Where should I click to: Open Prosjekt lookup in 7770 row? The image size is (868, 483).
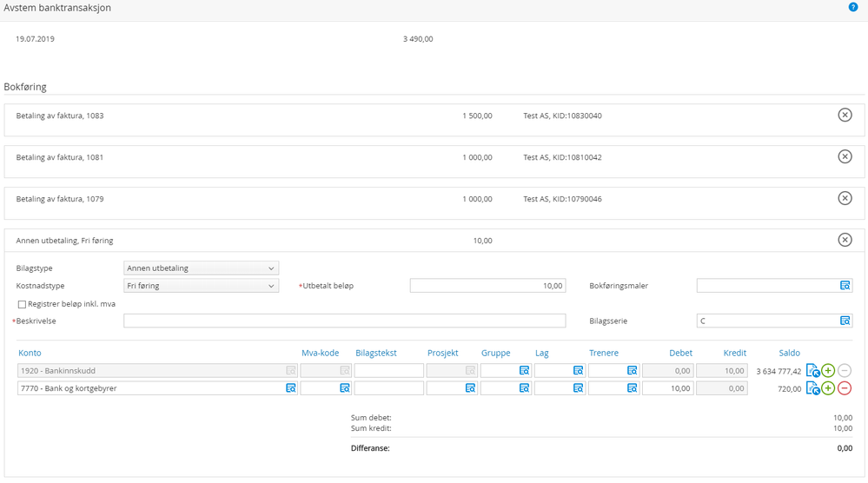pyautogui.click(x=470, y=388)
